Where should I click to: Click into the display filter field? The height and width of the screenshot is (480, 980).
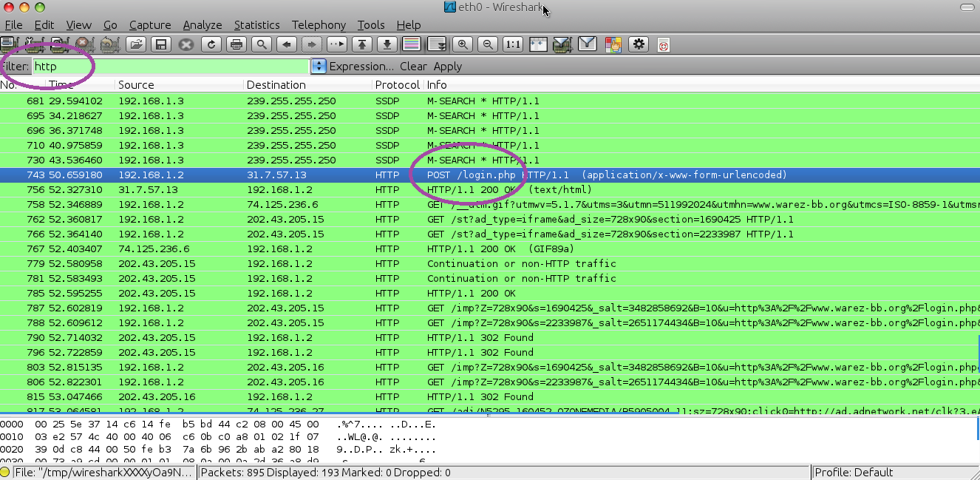pos(170,67)
